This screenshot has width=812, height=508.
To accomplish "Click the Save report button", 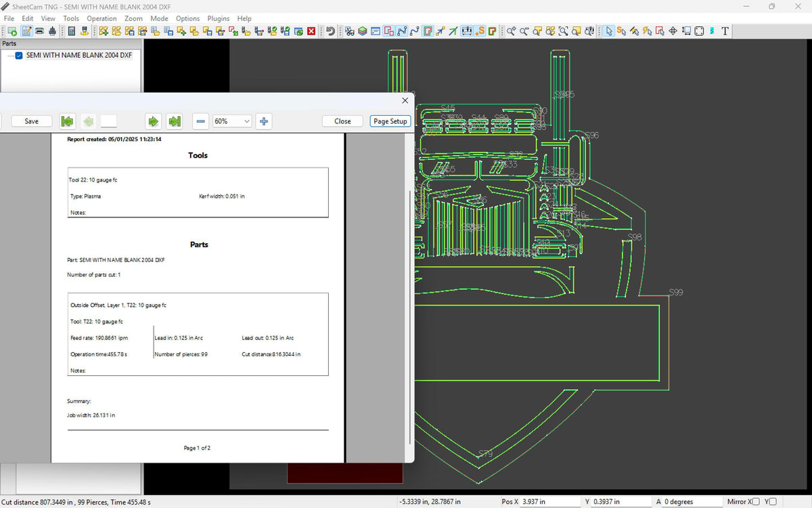I will click(32, 121).
